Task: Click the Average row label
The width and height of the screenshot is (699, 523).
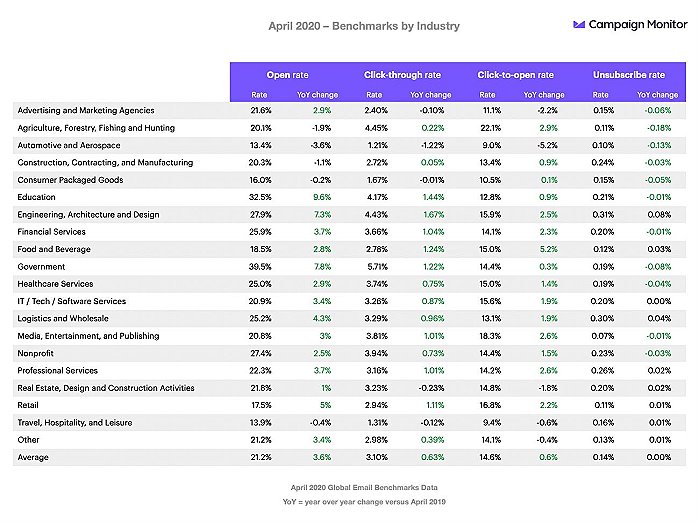Action: [x=33, y=457]
